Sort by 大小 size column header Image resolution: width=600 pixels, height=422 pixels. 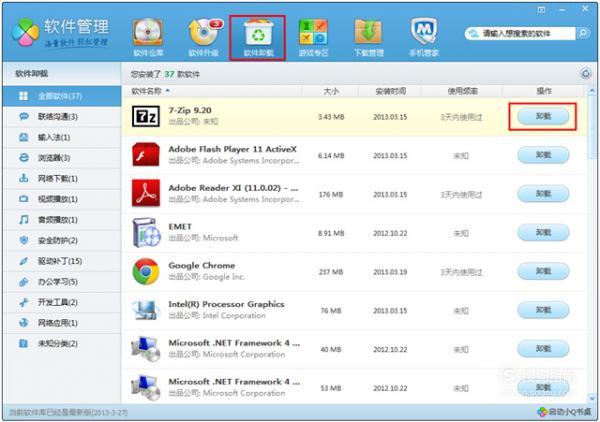click(x=331, y=91)
